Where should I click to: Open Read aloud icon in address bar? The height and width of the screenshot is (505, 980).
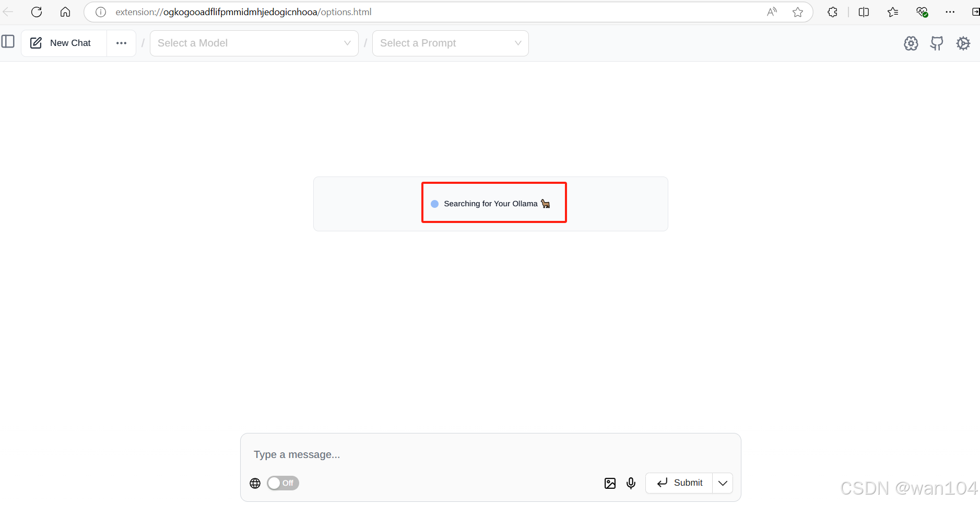772,12
